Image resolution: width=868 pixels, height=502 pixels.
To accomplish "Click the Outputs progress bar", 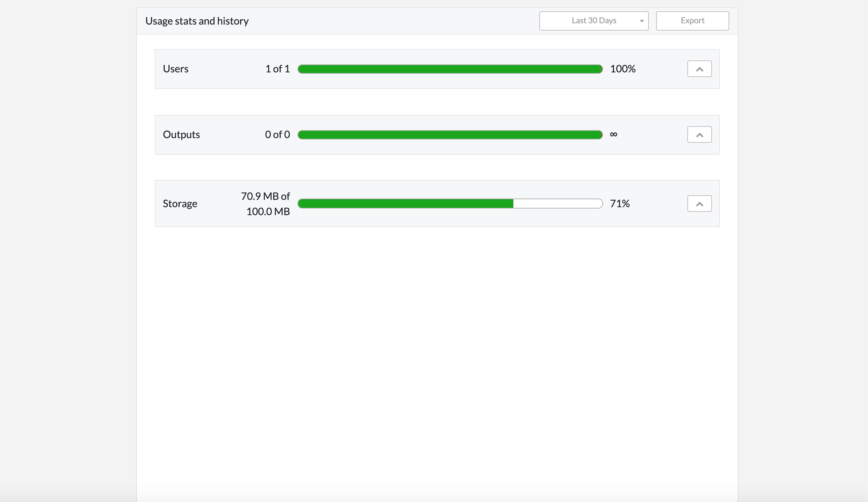I will pos(450,135).
